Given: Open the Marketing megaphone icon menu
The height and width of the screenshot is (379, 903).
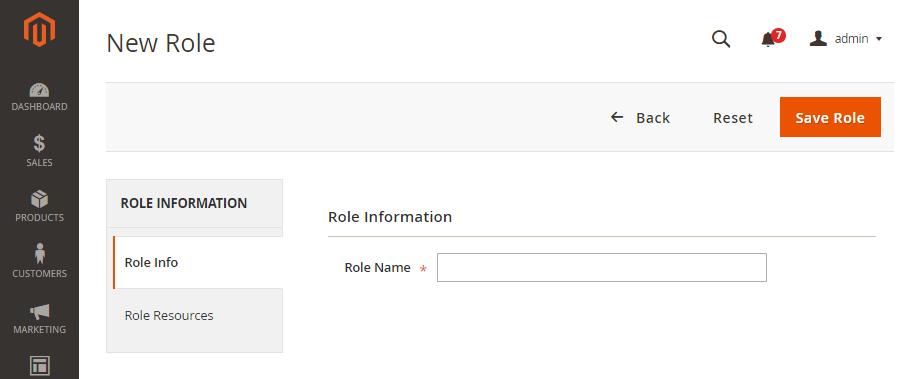Looking at the screenshot, I should tap(39, 312).
